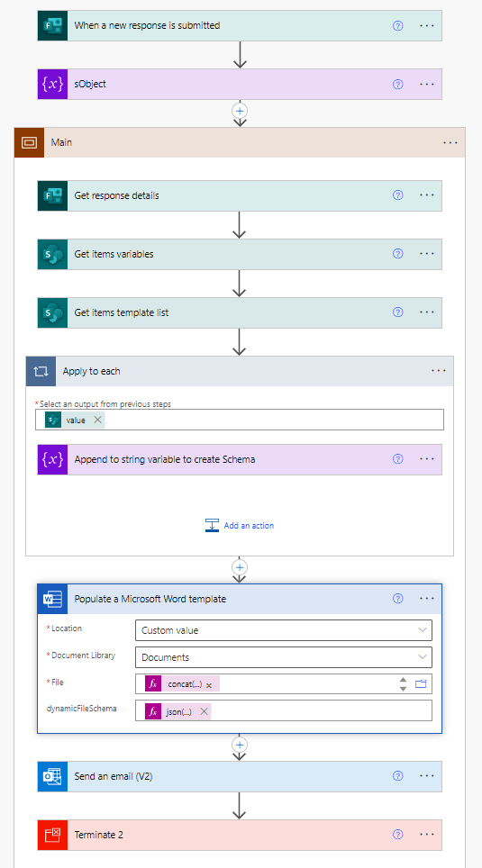The height and width of the screenshot is (868, 482).
Task: Open folder picker icon in File field
Action: [x=421, y=683]
